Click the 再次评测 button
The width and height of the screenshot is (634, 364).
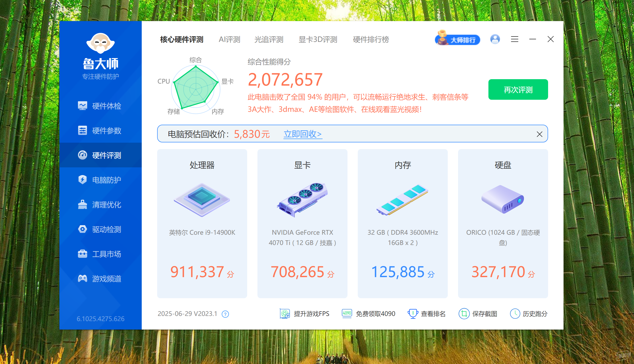[518, 89]
